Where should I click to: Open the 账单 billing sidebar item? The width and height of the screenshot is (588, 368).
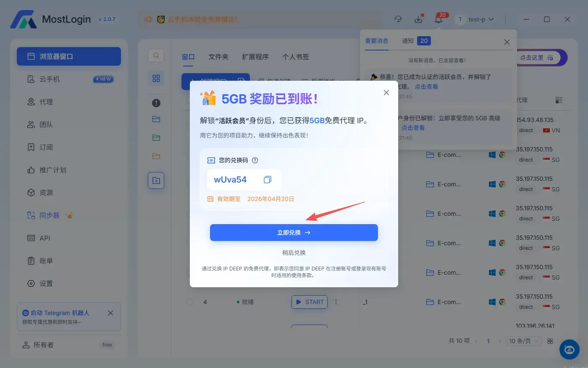(x=69, y=261)
